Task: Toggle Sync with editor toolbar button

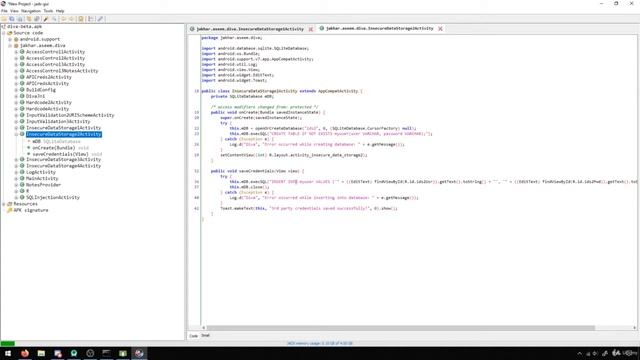Action: tap(29, 19)
